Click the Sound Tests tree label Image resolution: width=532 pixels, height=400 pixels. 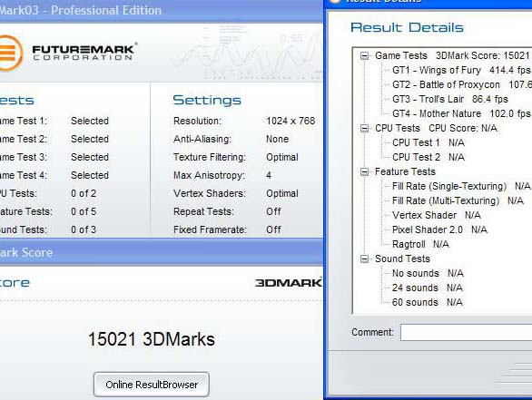pos(402,259)
